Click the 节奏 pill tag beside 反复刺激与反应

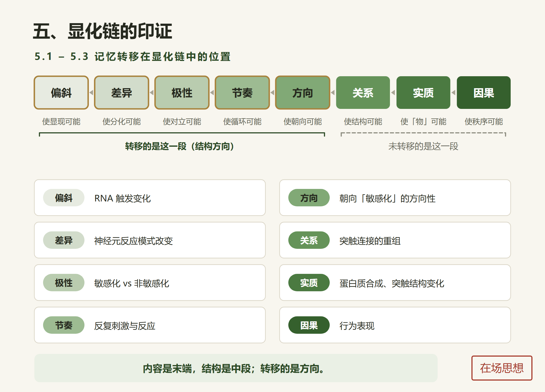point(64,325)
